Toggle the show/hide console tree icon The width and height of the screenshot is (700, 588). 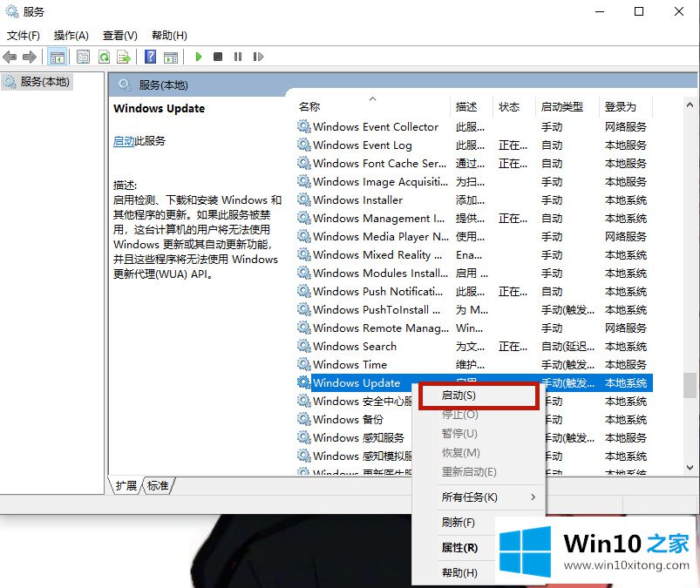(58, 57)
